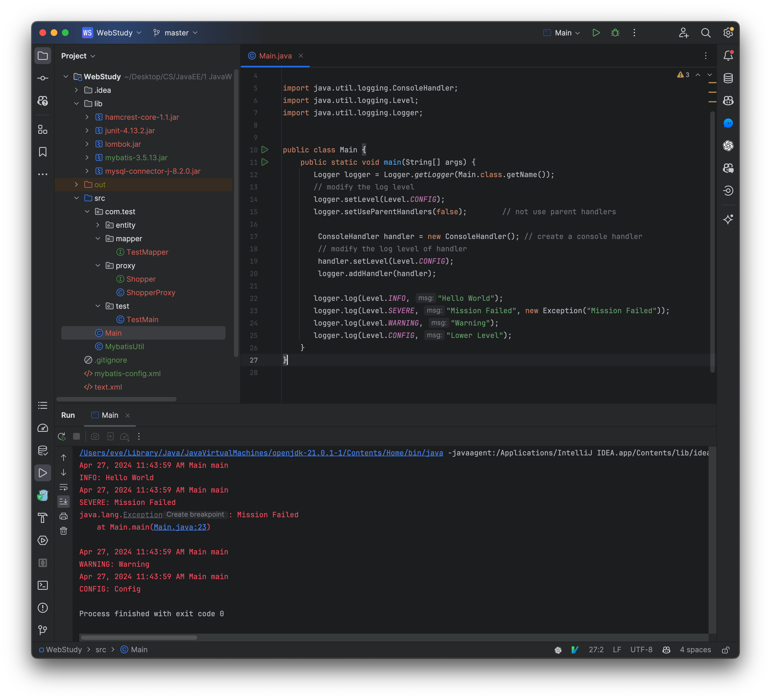Open the Bookmarks tool window
This screenshot has height=700, width=771.
coord(43,152)
